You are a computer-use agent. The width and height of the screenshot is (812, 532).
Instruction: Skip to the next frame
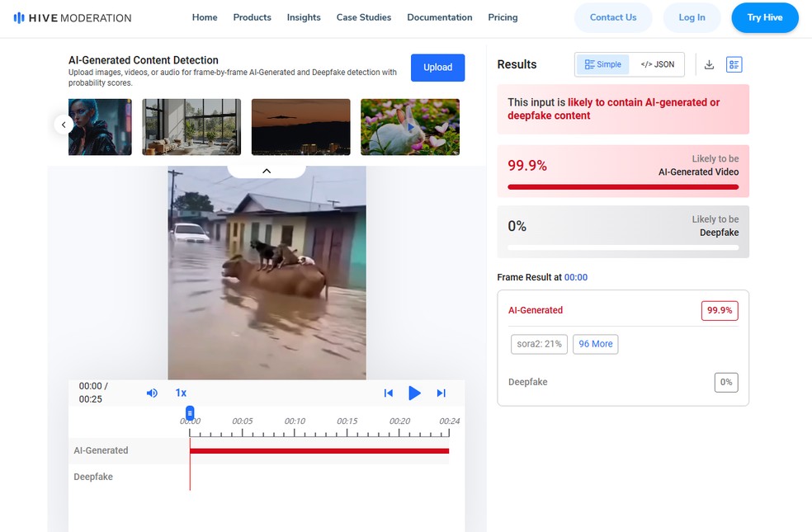tap(441, 393)
